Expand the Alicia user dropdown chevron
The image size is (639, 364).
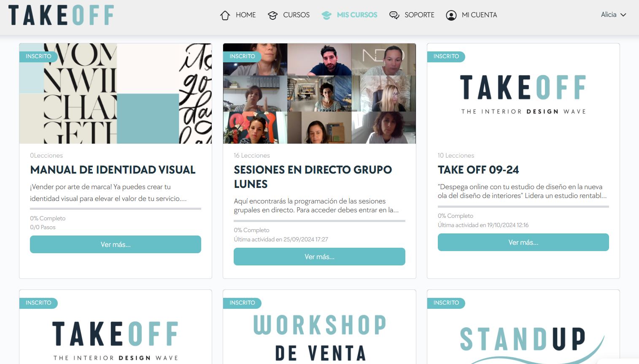pos(623,15)
